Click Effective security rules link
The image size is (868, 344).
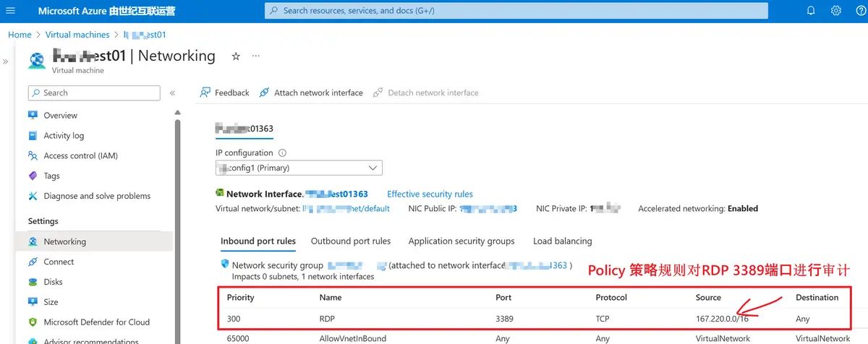tap(430, 194)
